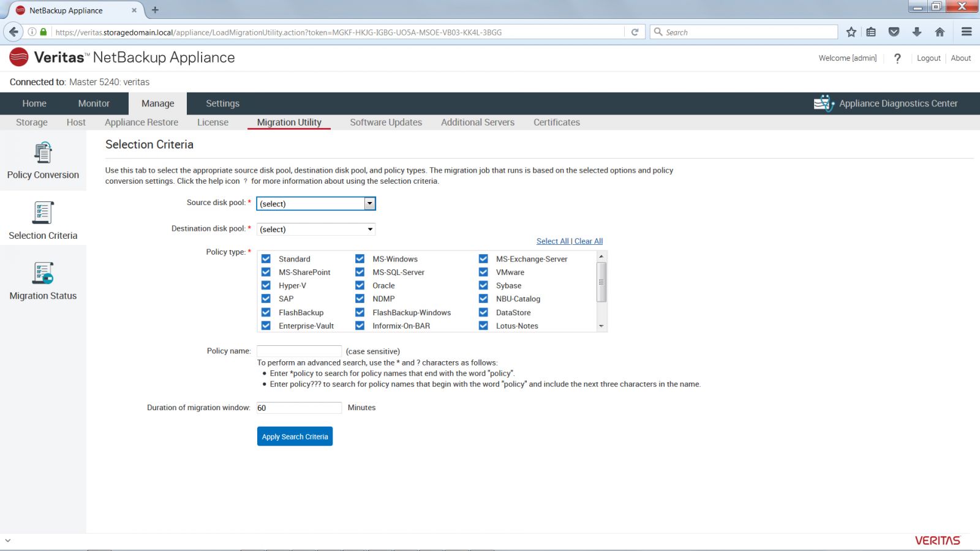The width and height of the screenshot is (980, 551).
Task: Click browser back arrow button
Action: click(13, 32)
